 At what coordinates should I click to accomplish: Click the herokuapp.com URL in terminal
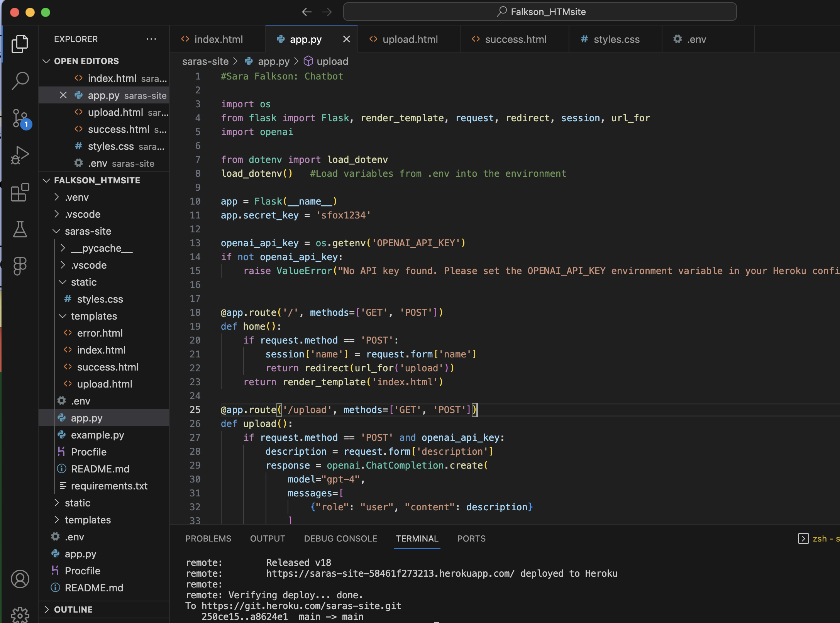click(390, 573)
